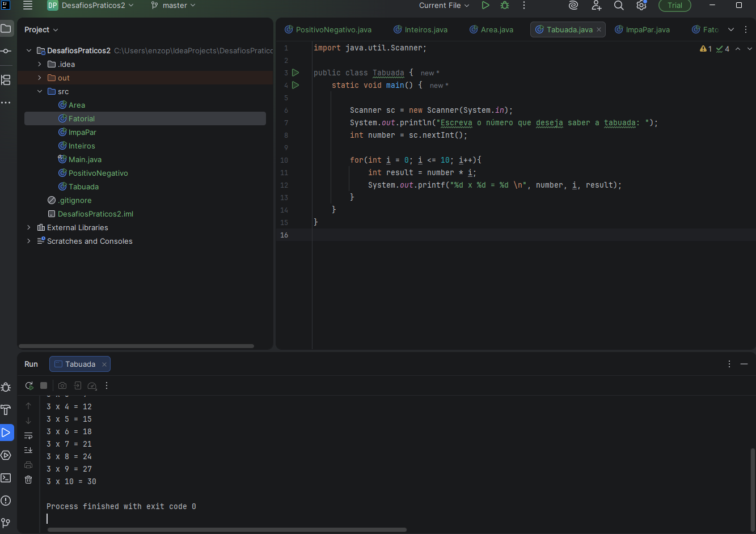Collapse the src folder
This screenshot has width=756, height=534.
click(40, 91)
